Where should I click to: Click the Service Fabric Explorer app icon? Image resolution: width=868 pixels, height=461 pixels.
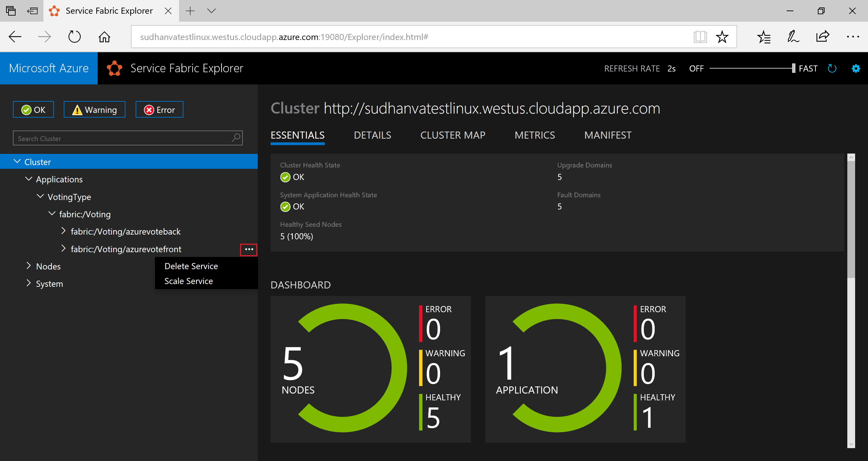(x=114, y=68)
